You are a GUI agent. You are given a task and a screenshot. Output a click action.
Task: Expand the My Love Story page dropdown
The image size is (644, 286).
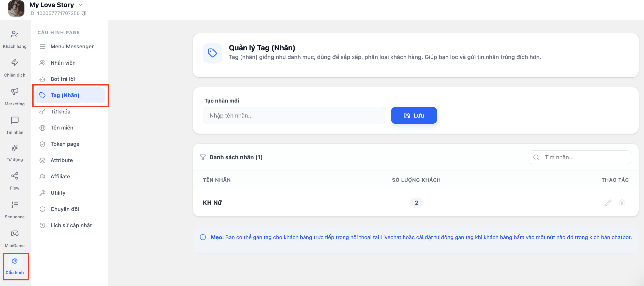tap(81, 5)
